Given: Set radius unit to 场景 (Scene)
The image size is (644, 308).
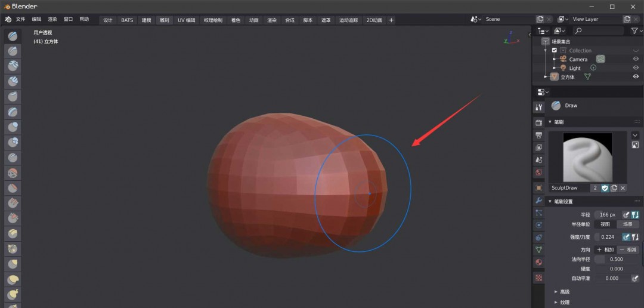Looking at the screenshot, I should (x=627, y=224).
